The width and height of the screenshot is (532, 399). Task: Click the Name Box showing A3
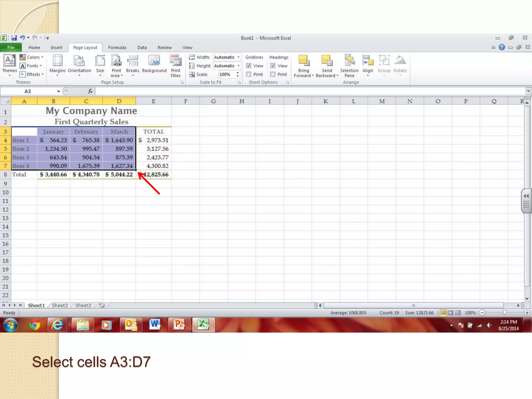pos(28,91)
